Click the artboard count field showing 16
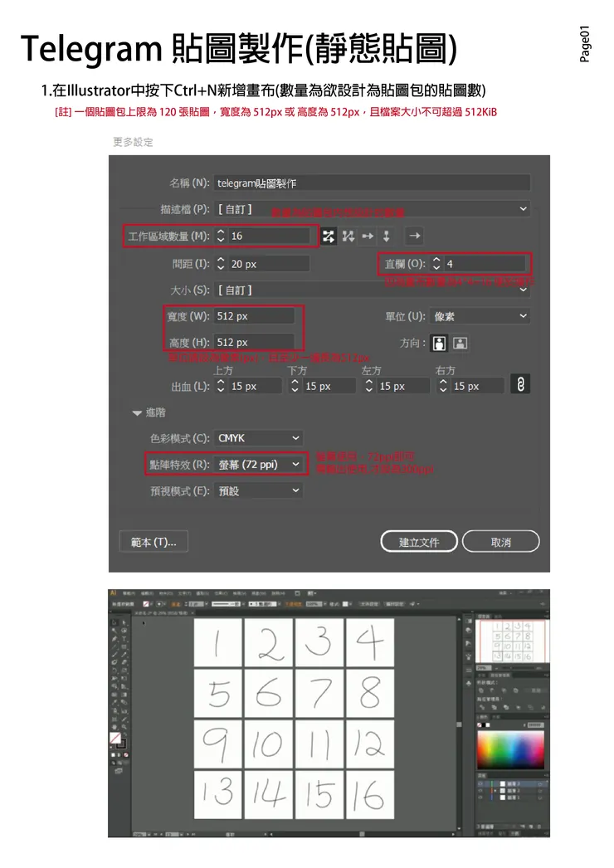This screenshot has width=614, height=868. tap(268, 236)
